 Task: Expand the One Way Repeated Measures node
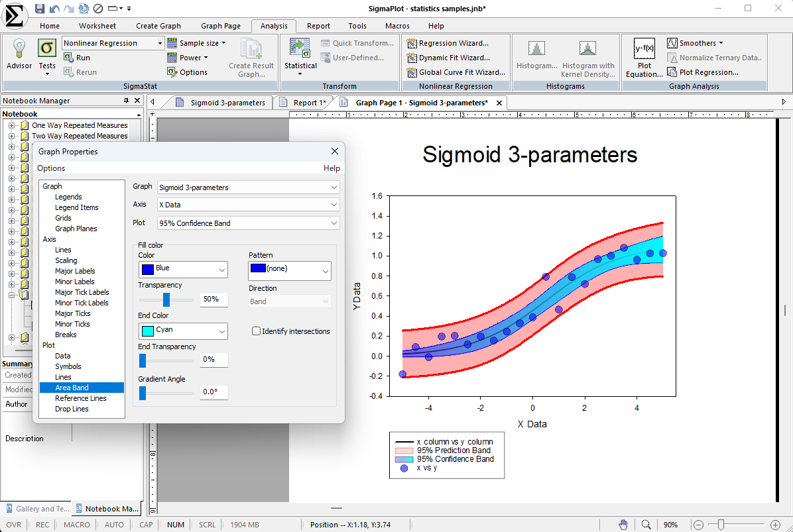coord(11,125)
